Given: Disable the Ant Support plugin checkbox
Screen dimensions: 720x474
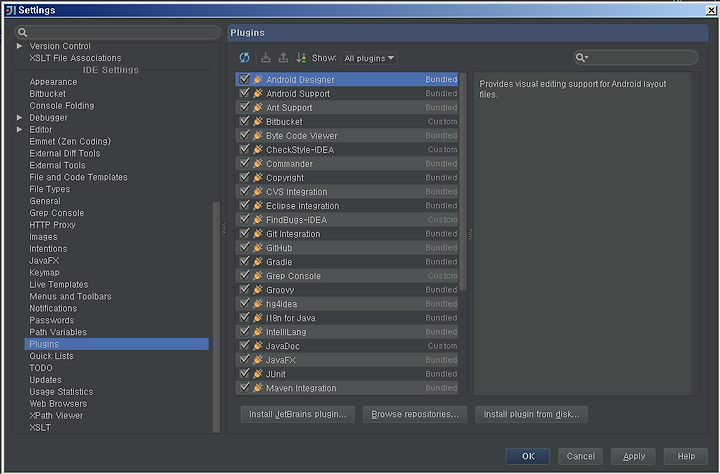Looking at the screenshot, I should coord(245,107).
